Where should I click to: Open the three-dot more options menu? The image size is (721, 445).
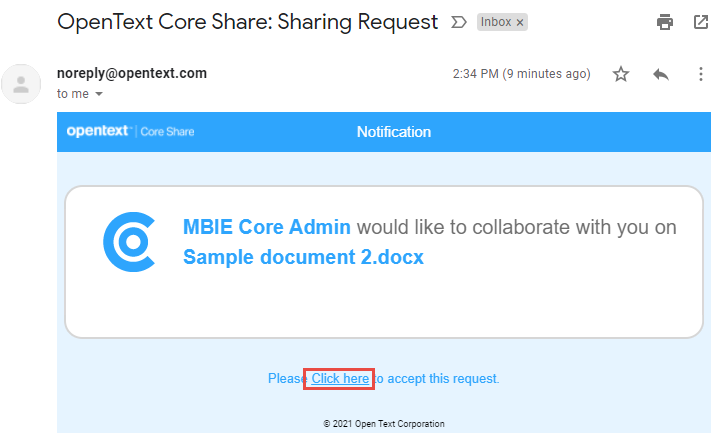coord(701,74)
